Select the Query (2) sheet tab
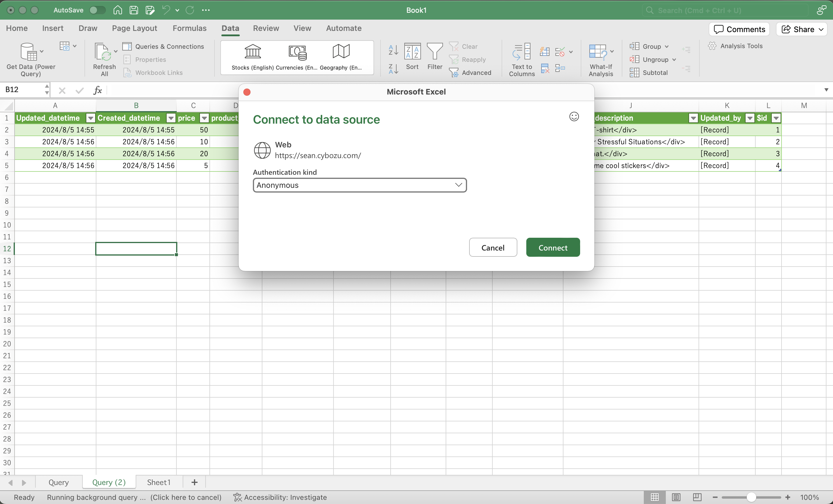Image resolution: width=833 pixels, height=504 pixels. pyautogui.click(x=108, y=482)
